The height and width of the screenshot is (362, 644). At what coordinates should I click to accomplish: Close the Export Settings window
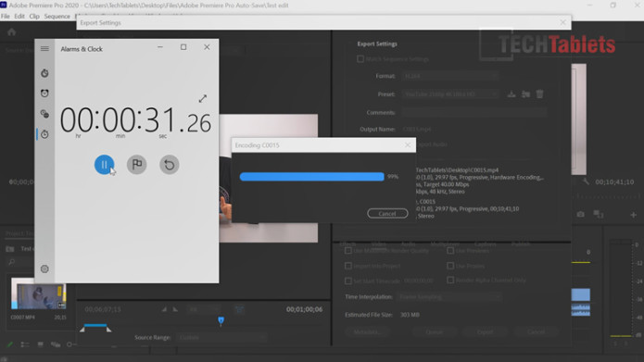(x=562, y=22)
